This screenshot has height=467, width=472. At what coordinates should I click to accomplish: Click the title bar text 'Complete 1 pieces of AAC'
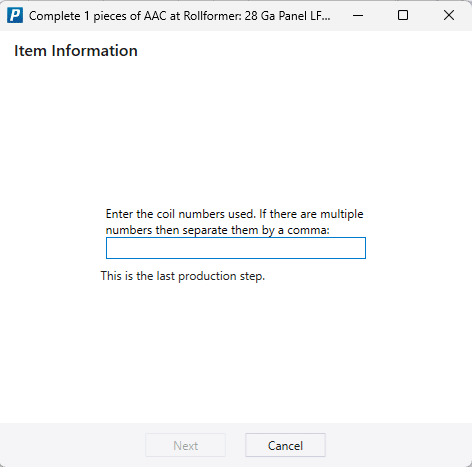point(98,16)
